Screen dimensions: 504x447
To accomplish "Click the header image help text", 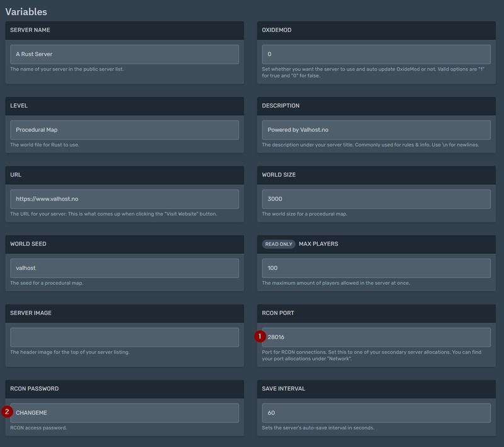I will point(70,352).
